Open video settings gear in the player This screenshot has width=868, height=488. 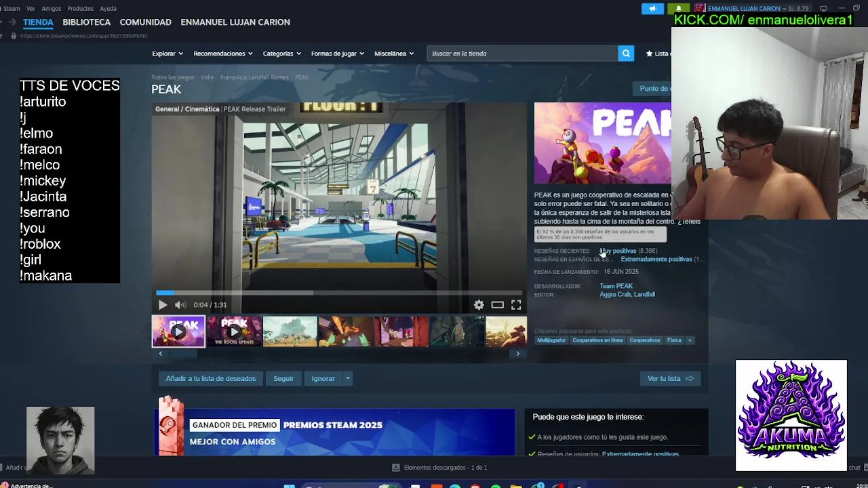pyautogui.click(x=479, y=305)
